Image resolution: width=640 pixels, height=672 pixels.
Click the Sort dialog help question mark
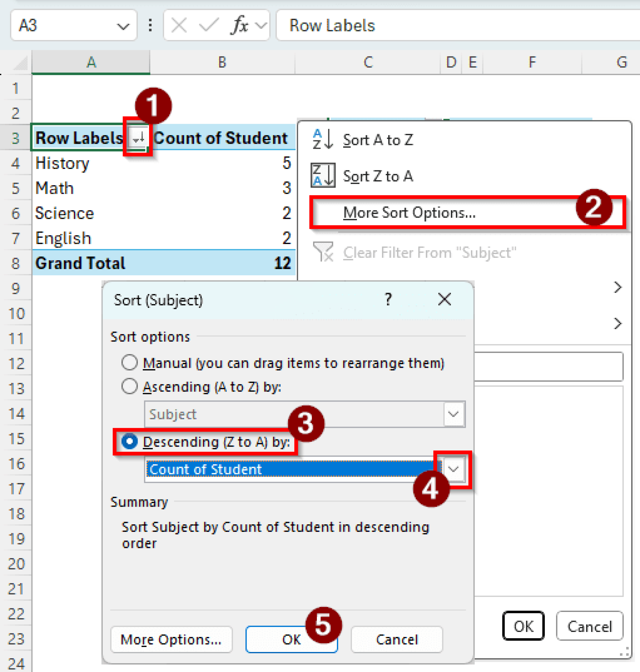388,299
